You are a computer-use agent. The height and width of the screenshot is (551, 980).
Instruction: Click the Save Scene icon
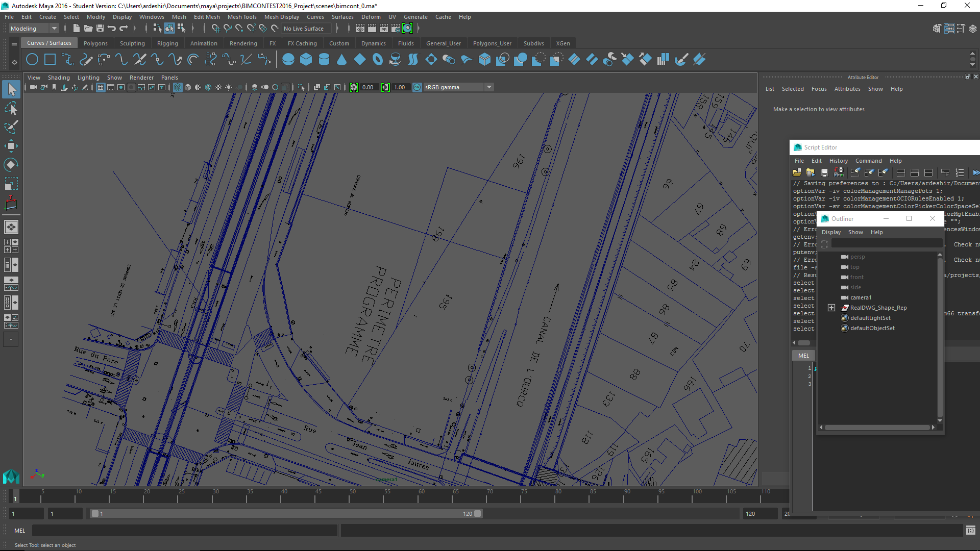100,29
